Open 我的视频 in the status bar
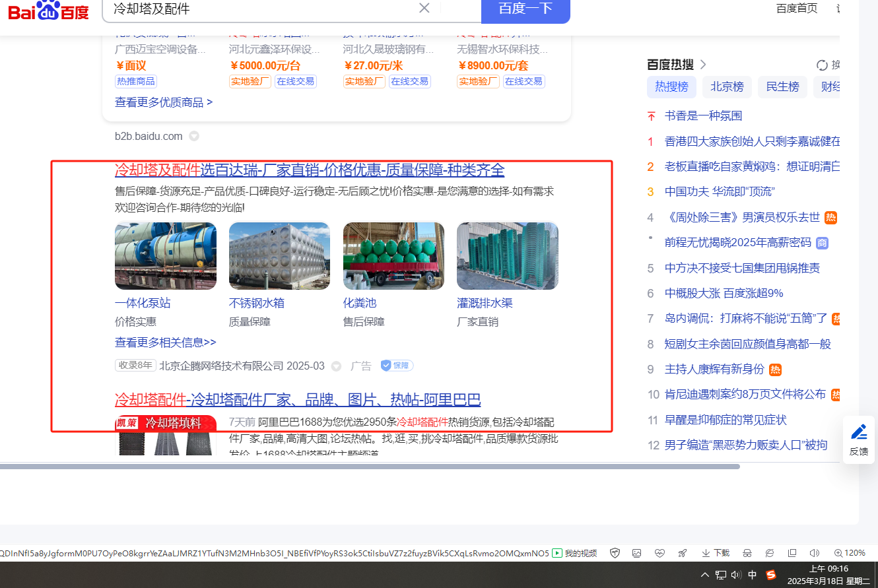 [x=574, y=553]
